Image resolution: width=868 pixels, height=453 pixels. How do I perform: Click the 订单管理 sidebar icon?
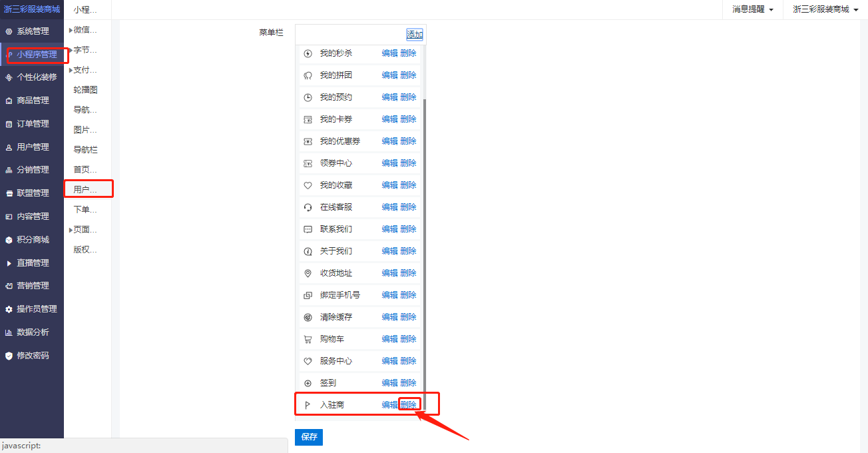click(9, 124)
